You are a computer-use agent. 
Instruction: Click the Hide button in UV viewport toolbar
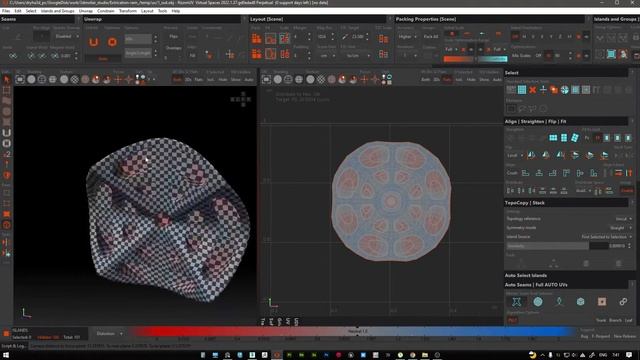[471, 80]
